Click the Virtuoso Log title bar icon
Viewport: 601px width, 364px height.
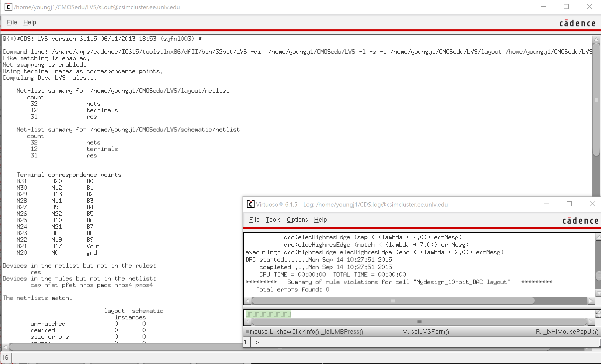250,204
